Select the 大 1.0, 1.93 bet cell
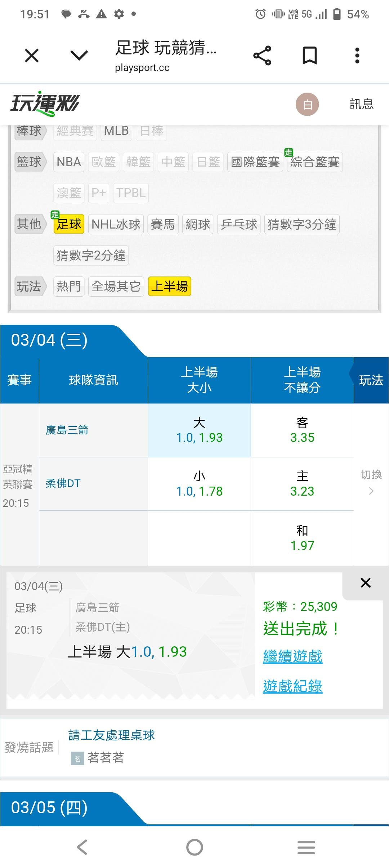This screenshot has height=868, width=389. tap(199, 430)
